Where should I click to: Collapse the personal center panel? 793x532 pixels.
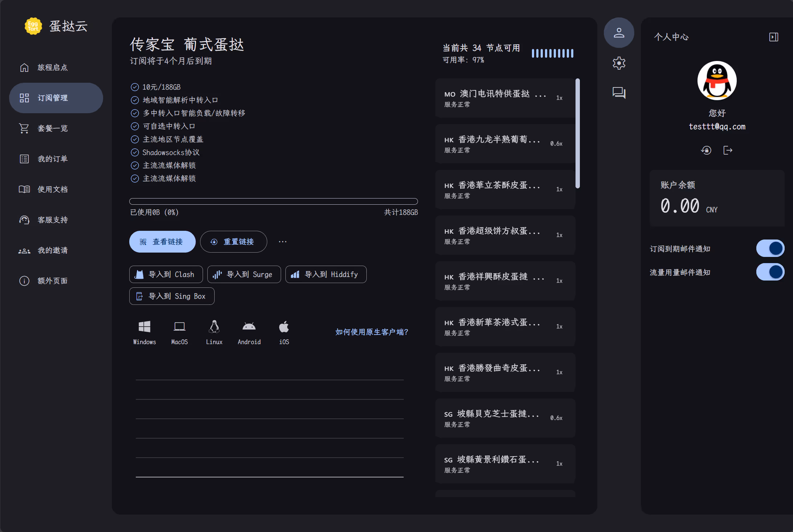773,37
